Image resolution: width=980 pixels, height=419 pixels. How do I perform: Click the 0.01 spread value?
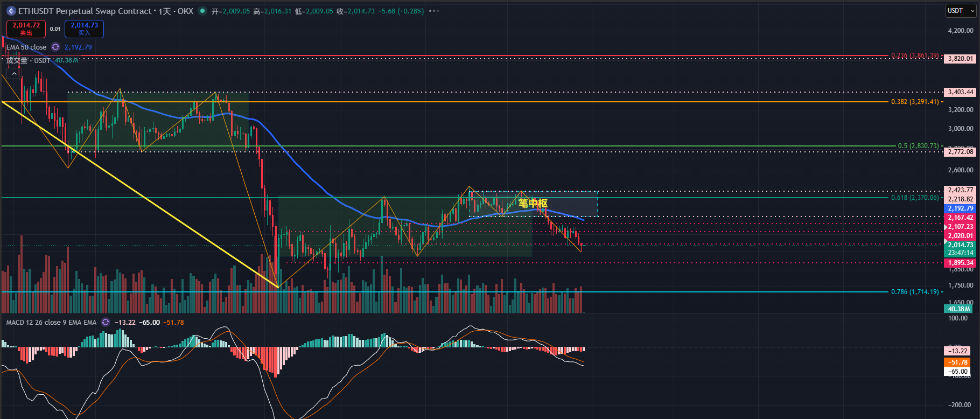(x=55, y=29)
